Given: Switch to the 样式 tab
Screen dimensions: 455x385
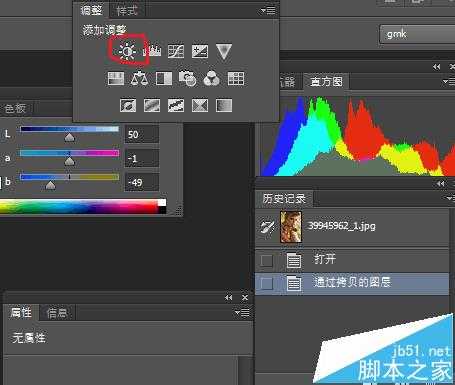Looking at the screenshot, I should [127, 11].
